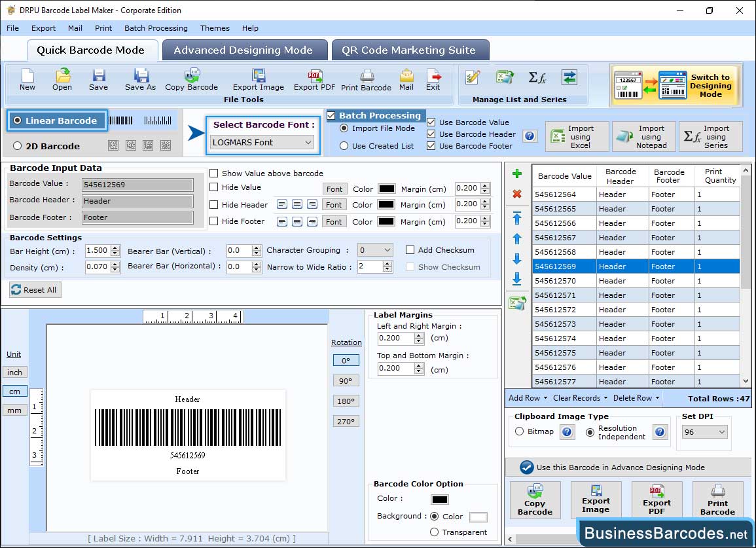Open help icon beside Resolution Independent
The height and width of the screenshot is (548, 756).
[660, 431]
